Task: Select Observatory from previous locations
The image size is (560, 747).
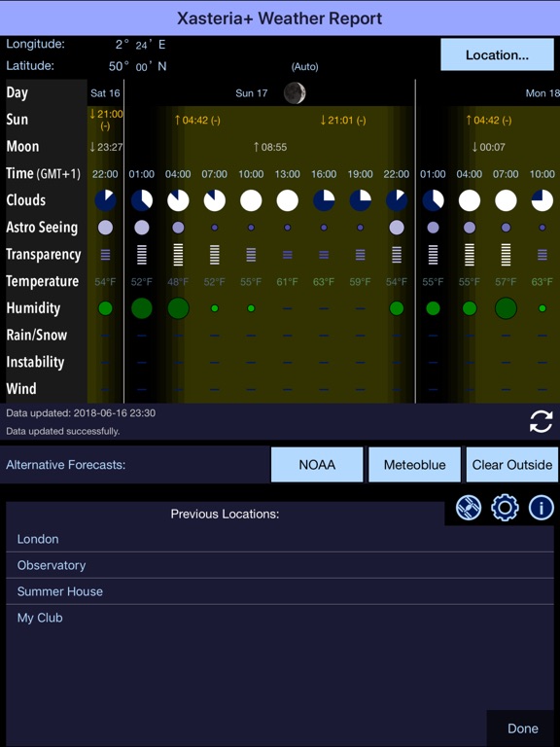Action: (x=280, y=565)
